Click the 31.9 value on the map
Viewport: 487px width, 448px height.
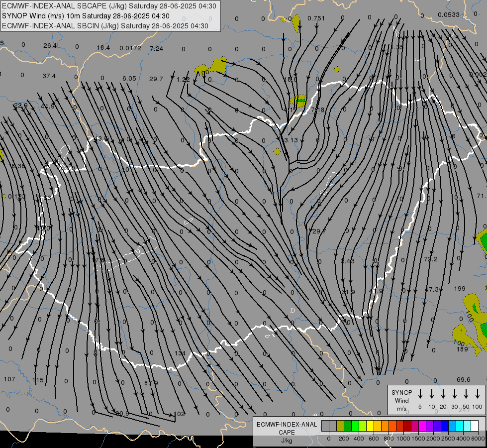(348, 292)
